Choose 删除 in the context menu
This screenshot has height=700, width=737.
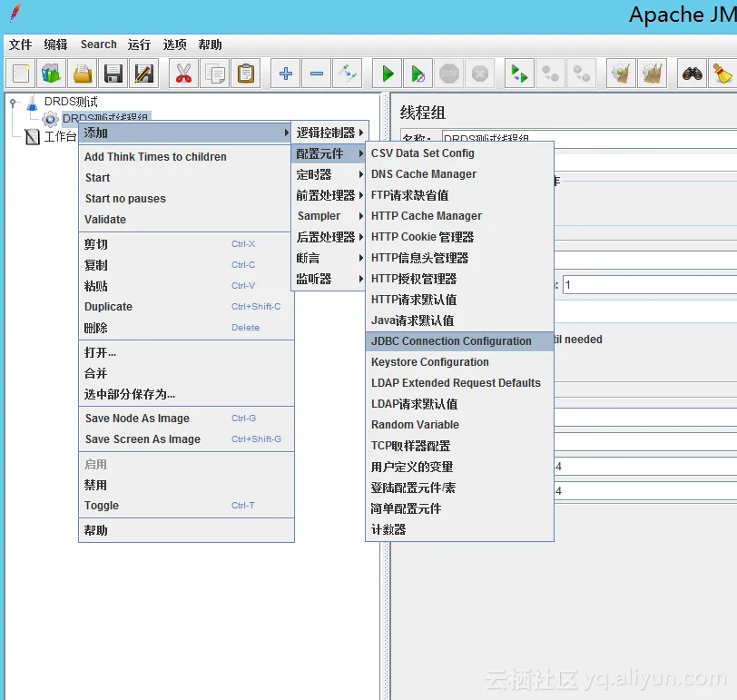point(186,328)
